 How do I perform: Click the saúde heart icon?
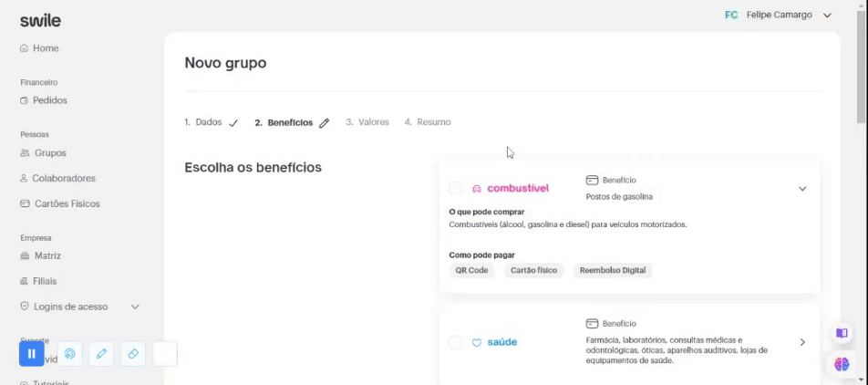[477, 342]
